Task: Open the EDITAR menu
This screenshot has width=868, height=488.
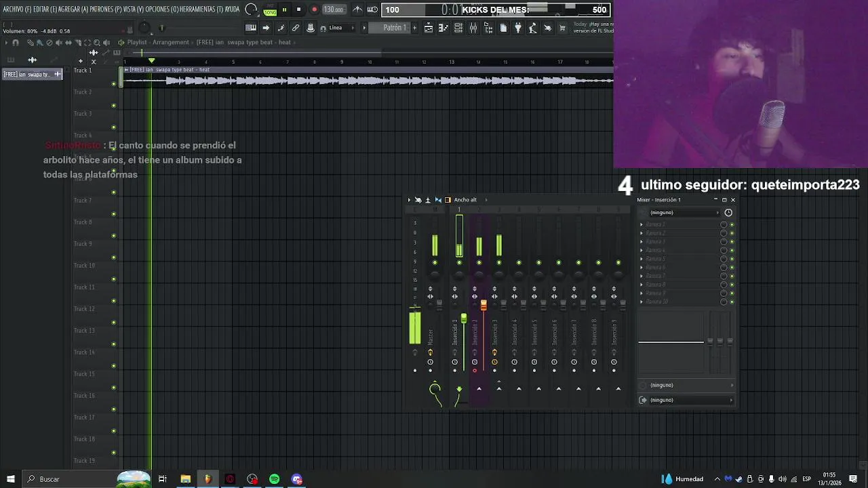Action: [45, 9]
